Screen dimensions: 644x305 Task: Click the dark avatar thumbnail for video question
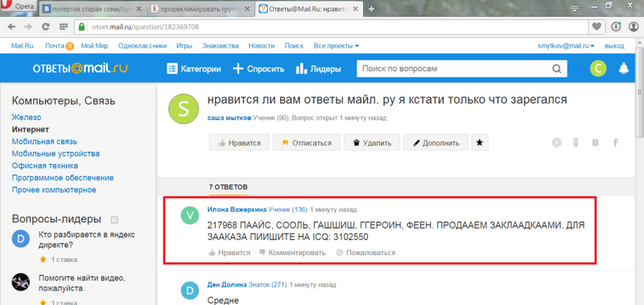(x=21, y=282)
